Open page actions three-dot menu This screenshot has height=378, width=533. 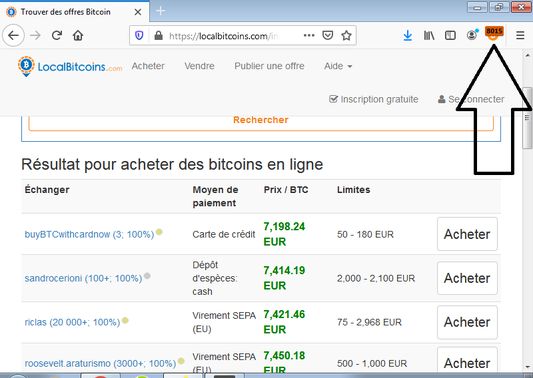tap(309, 35)
